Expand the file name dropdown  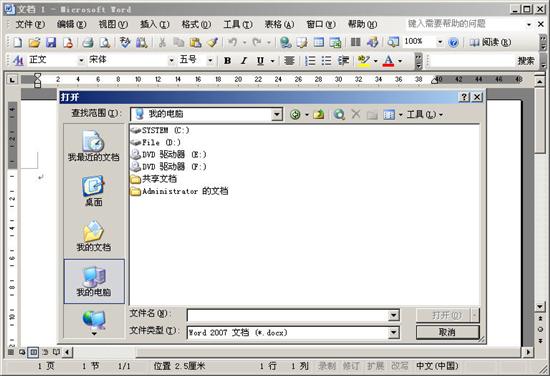394,315
